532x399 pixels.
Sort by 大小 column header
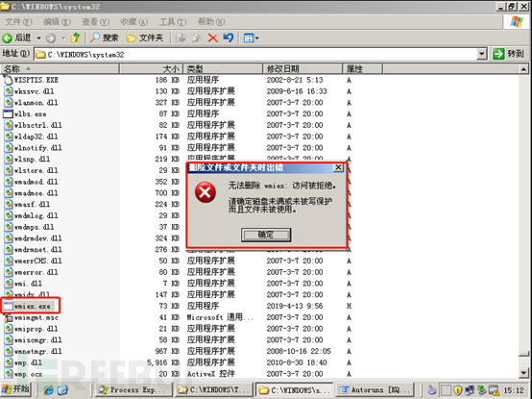[152, 69]
